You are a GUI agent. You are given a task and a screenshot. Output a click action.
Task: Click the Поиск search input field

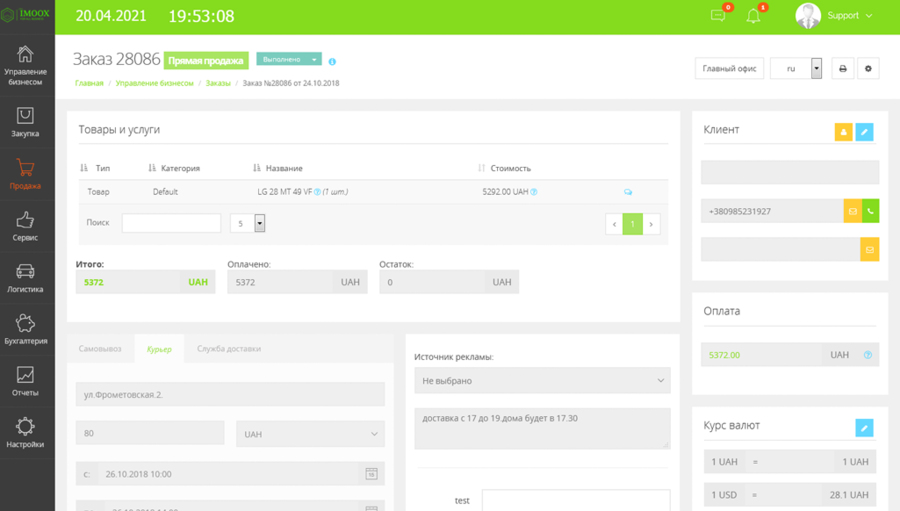pyautogui.click(x=171, y=224)
